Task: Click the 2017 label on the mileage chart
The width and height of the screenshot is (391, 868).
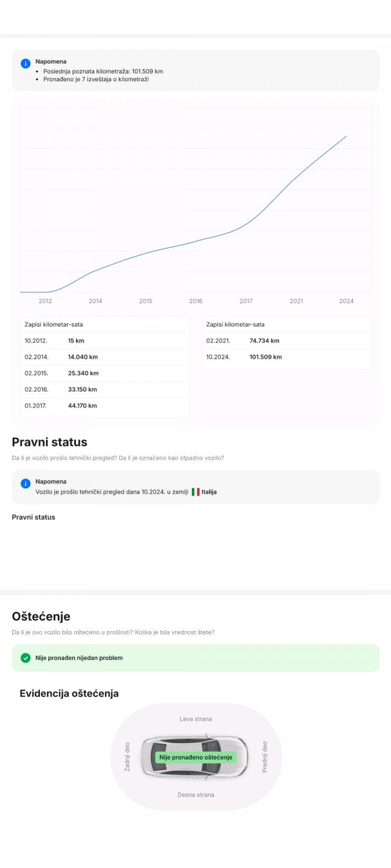Action: [x=246, y=301]
